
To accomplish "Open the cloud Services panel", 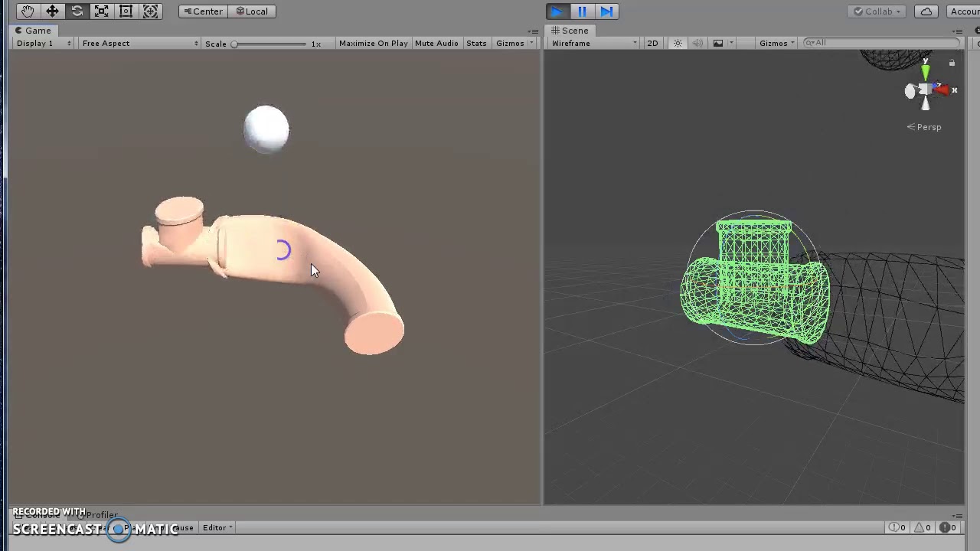I will coord(926,11).
